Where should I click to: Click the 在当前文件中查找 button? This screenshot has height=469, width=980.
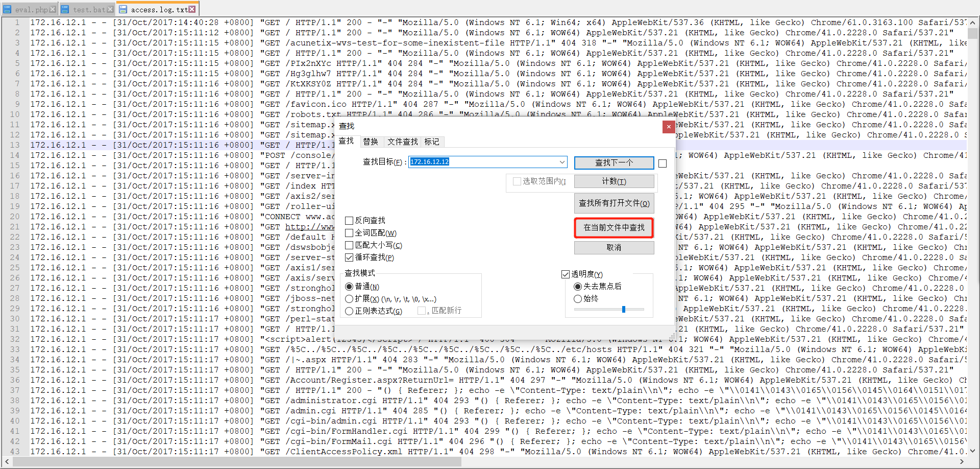(614, 228)
